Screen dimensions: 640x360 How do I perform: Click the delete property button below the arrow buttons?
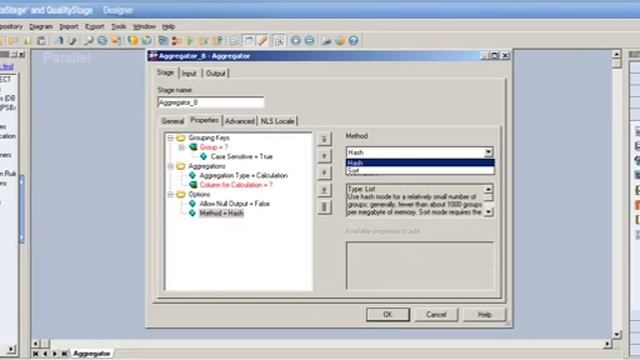(x=324, y=207)
